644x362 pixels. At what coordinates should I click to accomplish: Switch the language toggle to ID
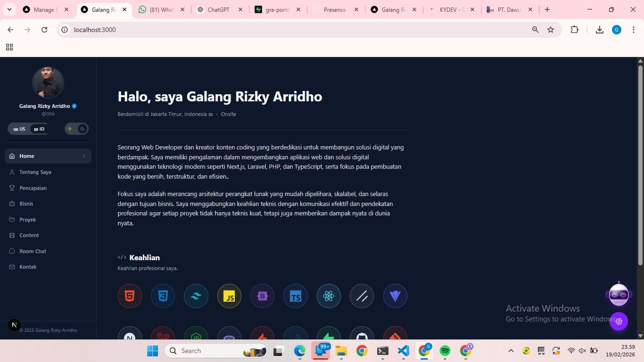point(38,128)
